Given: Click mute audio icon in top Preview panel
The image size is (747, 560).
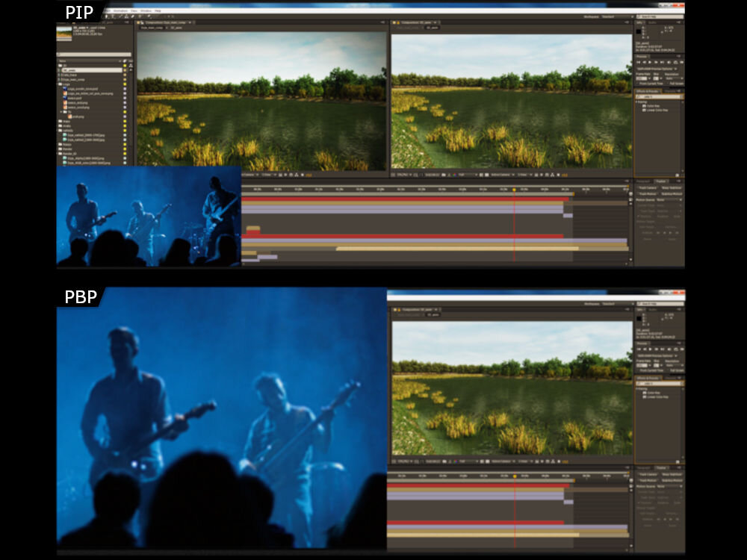Looking at the screenshot, I should (x=670, y=63).
